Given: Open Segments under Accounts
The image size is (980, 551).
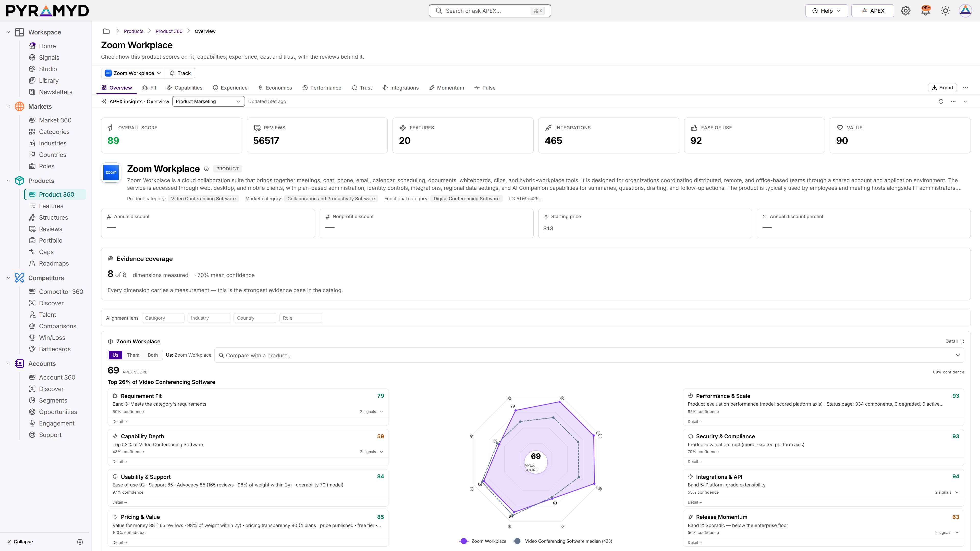Looking at the screenshot, I should [x=53, y=400].
